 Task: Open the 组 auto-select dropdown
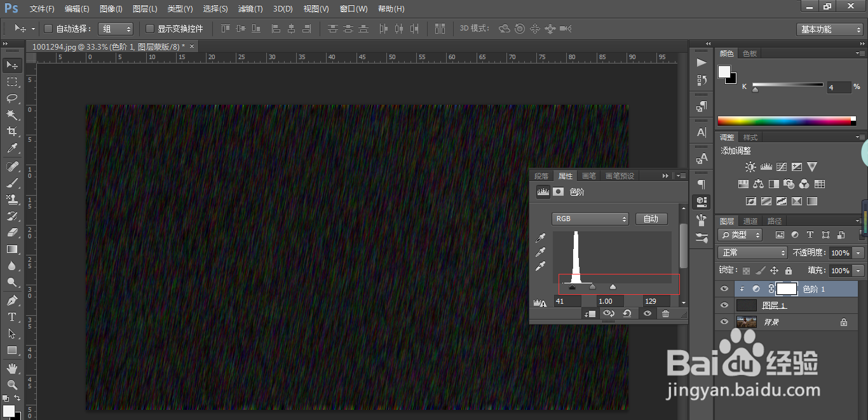[116, 29]
